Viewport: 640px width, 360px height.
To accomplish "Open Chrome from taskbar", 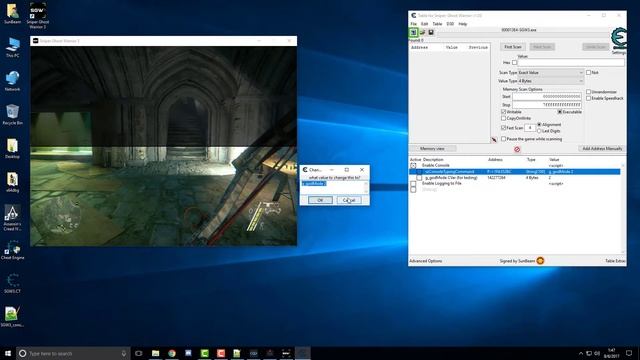I will coord(172,353).
